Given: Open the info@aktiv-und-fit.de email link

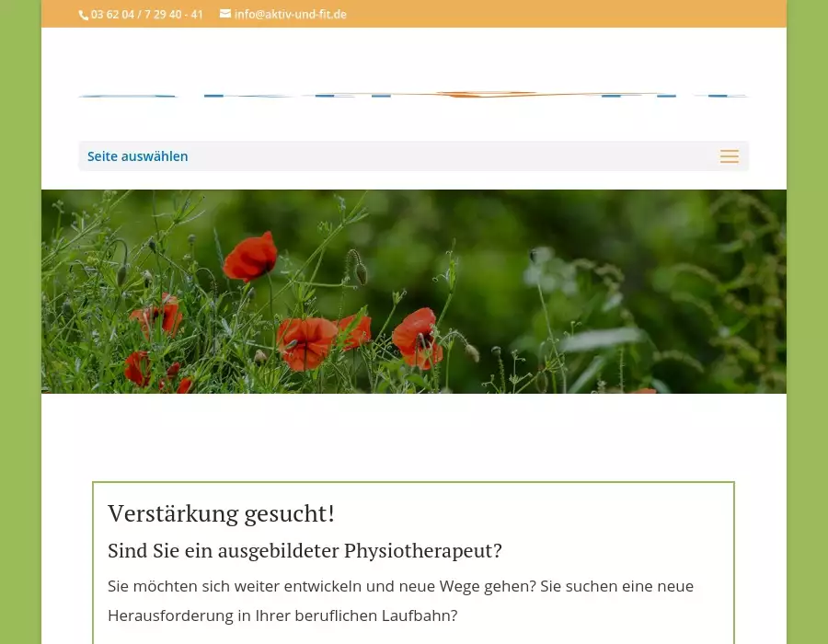Looking at the screenshot, I should (x=290, y=15).
